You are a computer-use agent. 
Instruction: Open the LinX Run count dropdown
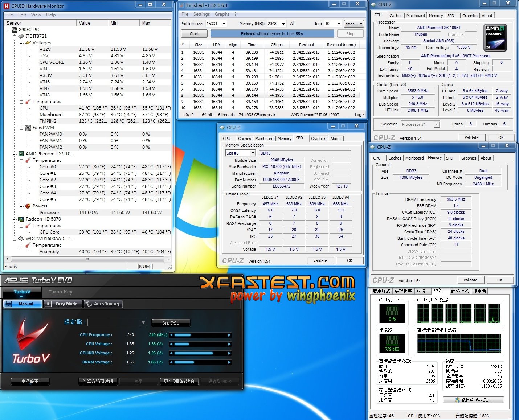[339, 24]
